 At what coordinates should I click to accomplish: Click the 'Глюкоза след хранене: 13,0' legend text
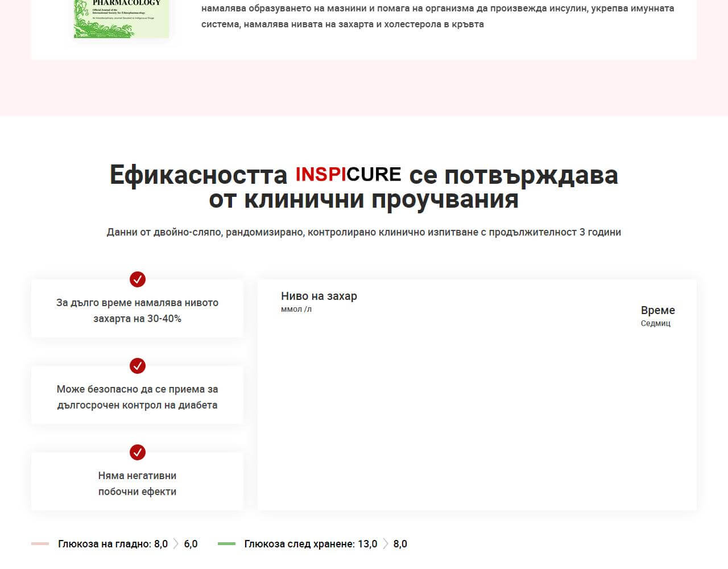[311, 544]
